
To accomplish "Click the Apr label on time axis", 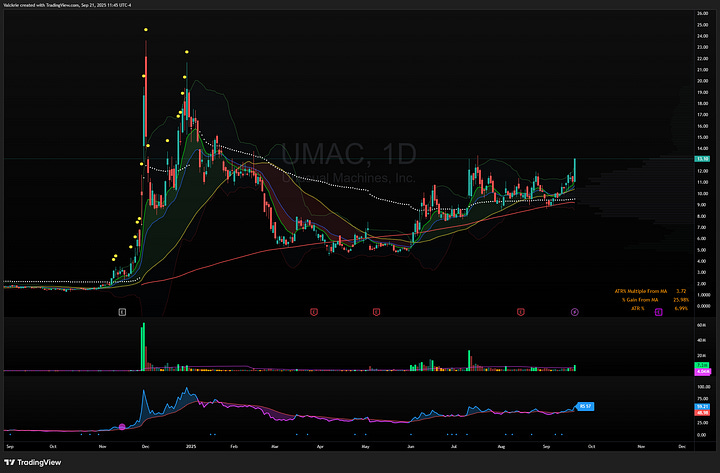I will pyautogui.click(x=320, y=446).
